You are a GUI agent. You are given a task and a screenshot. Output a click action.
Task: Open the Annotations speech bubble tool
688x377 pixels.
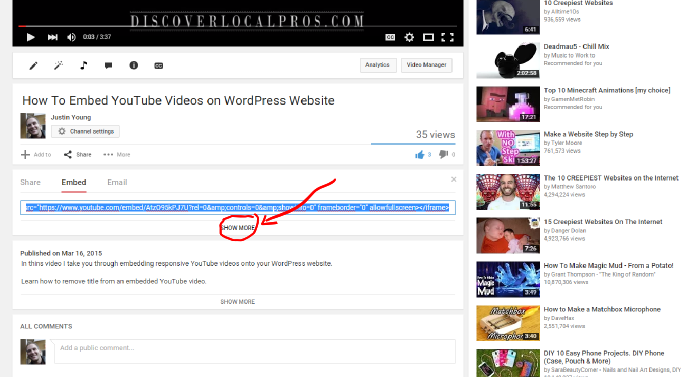tap(108, 66)
